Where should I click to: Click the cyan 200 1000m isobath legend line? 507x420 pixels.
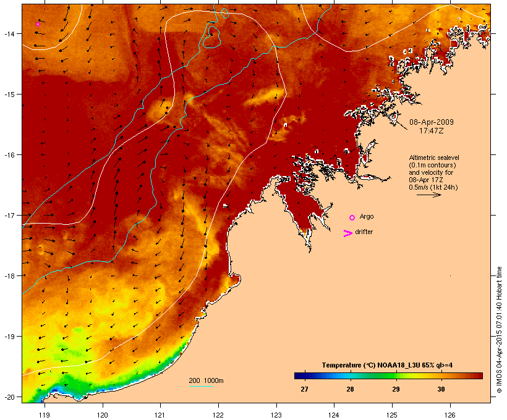pos(200,386)
